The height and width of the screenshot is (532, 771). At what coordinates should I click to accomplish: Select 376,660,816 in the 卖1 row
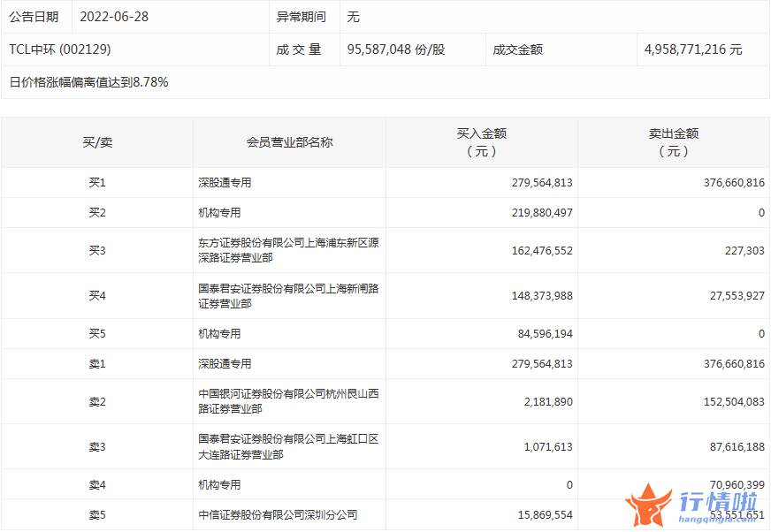click(734, 363)
